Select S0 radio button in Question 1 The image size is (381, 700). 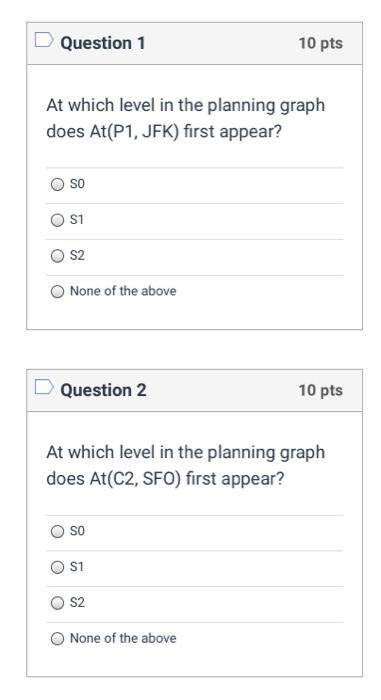(x=57, y=184)
